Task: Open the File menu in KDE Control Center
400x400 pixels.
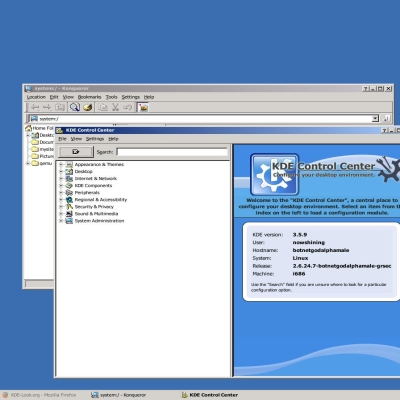Action: point(62,139)
